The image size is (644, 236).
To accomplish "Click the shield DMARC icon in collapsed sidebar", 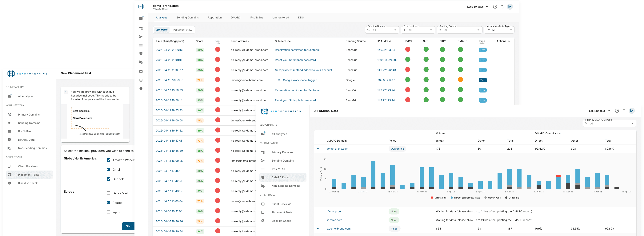I will (x=141, y=53).
